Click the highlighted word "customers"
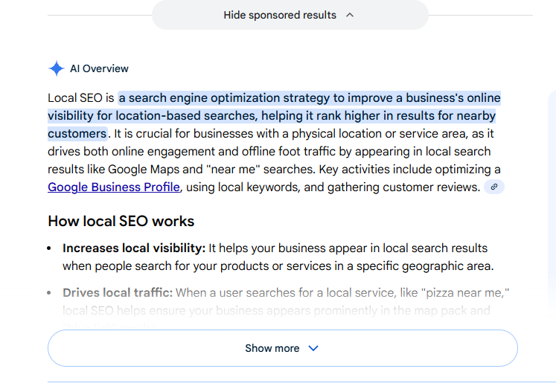 [77, 134]
